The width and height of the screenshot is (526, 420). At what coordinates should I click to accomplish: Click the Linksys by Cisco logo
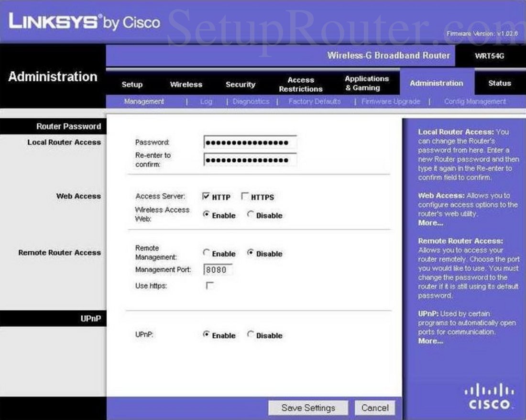point(84,22)
